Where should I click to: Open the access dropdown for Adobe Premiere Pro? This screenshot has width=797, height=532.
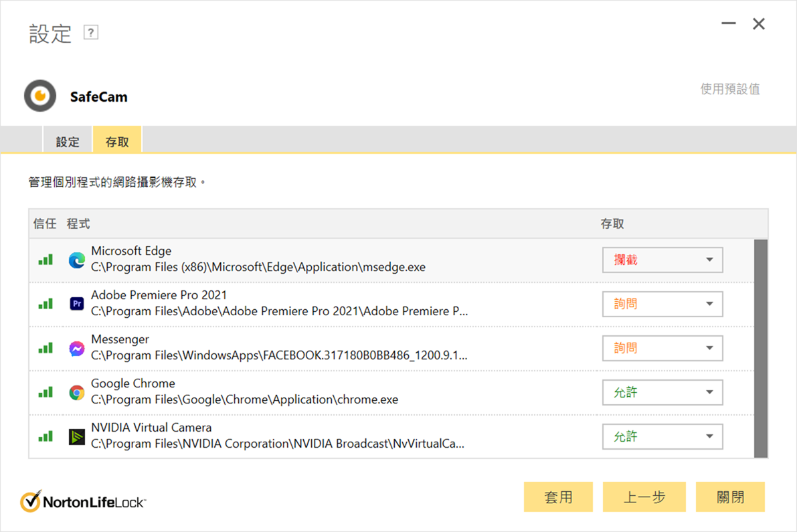coord(662,304)
